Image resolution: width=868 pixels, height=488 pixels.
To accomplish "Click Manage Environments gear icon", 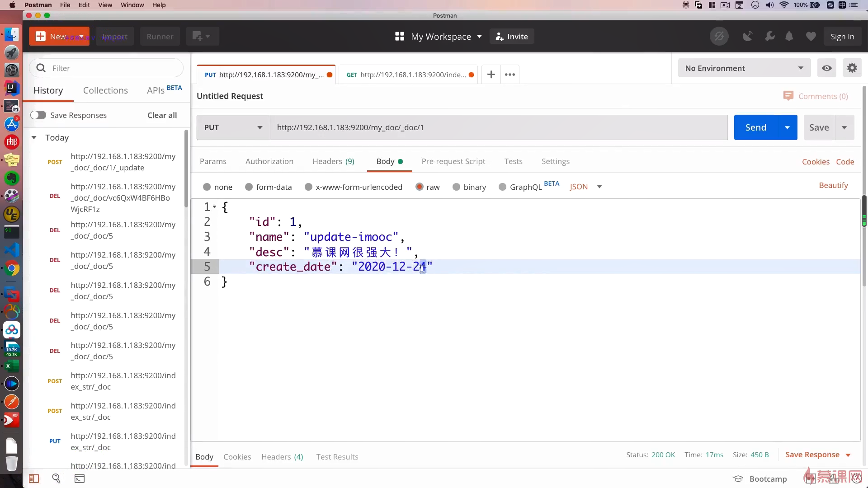I will coord(852,68).
